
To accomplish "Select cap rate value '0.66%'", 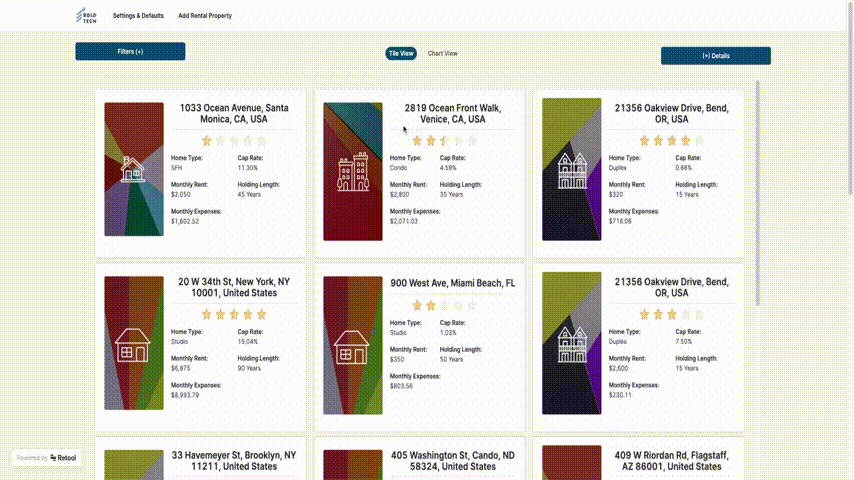I will [684, 168].
